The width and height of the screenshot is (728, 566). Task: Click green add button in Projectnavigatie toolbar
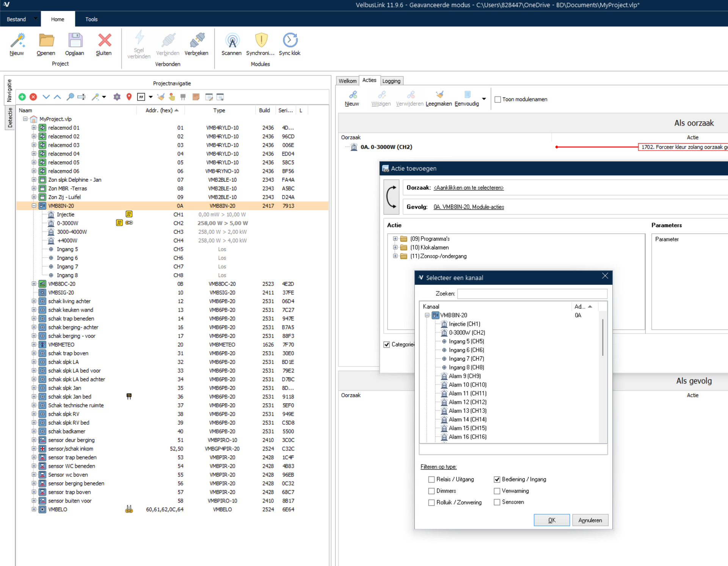[22, 97]
